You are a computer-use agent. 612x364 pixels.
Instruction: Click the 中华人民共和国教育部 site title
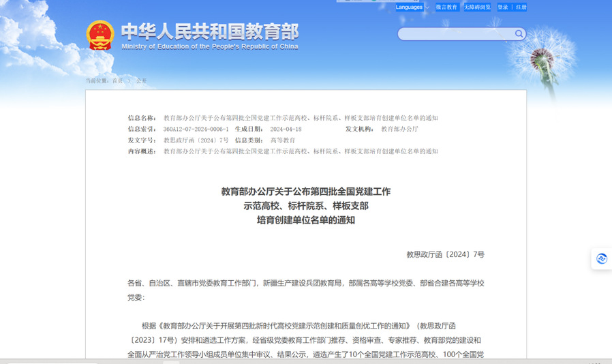click(x=209, y=31)
